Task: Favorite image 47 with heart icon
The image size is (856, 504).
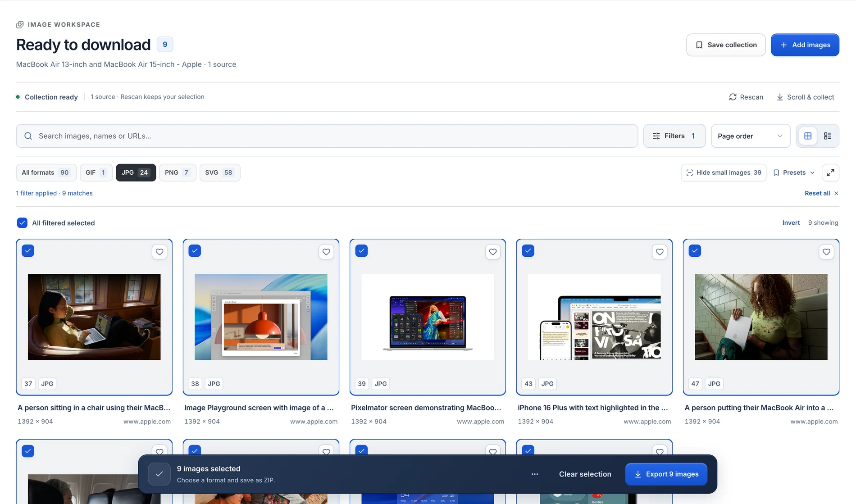Action: (x=826, y=252)
